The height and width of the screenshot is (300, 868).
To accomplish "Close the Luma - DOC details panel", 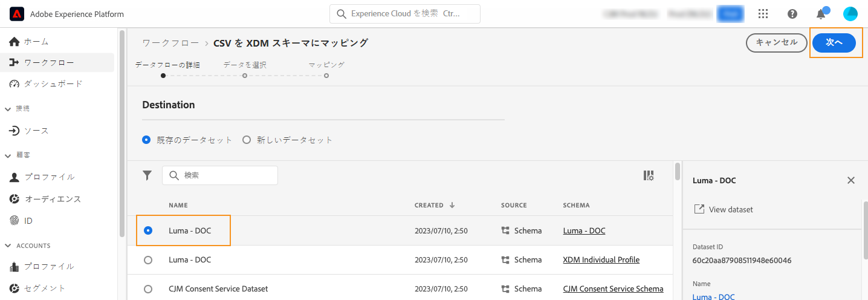I will click(x=851, y=180).
